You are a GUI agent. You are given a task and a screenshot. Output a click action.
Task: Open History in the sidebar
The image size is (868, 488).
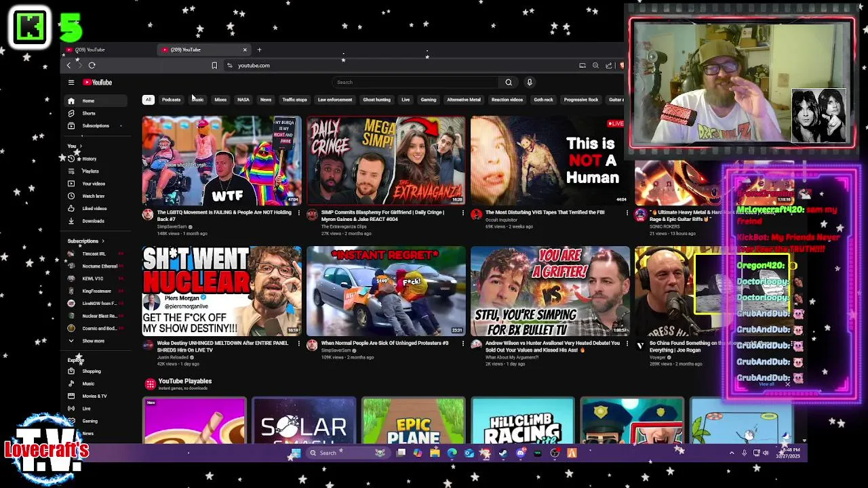click(96, 159)
